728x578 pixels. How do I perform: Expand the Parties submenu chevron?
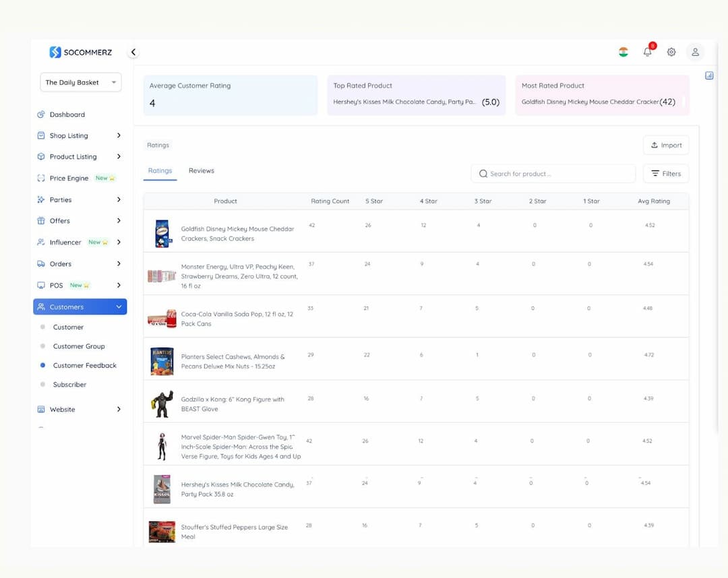pos(119,199)
